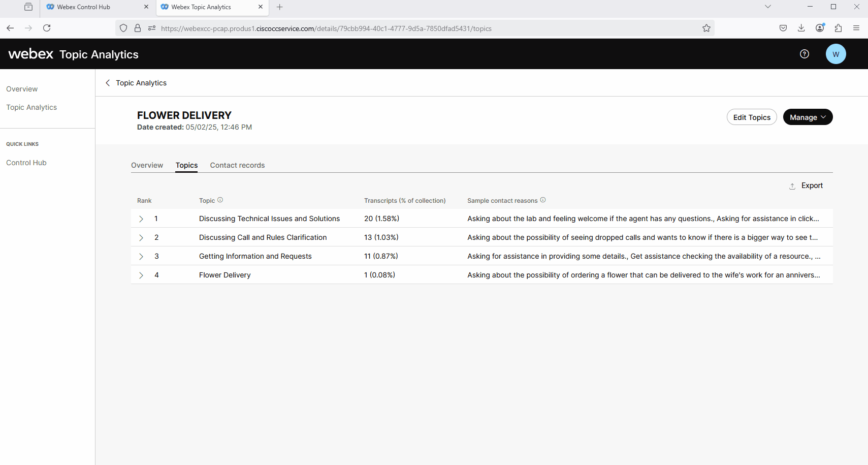
Task: Open Control Hub quick link
Action: click(26, 163)
